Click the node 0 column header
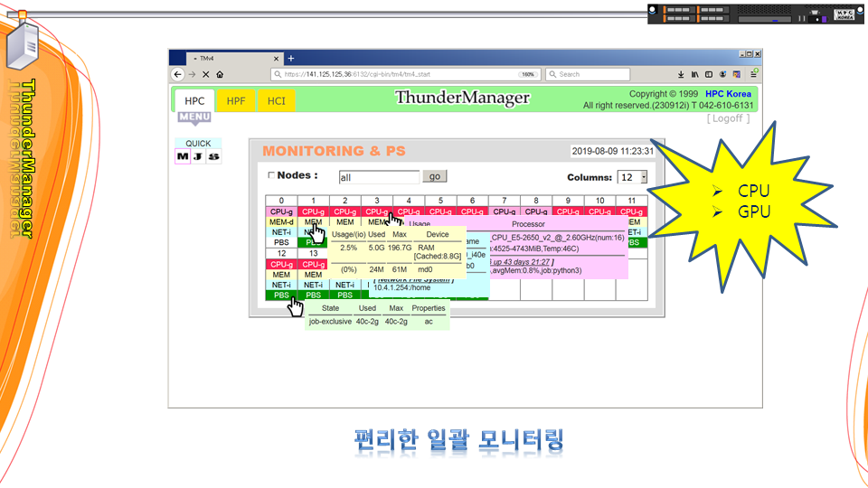 click(281, 201)
